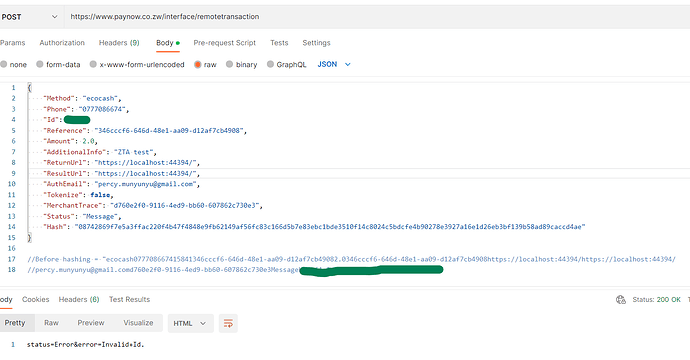Screen dimensions: 690x360
Task: Click the ResultUrl localhost line
Action: click(x=121, y=173)
